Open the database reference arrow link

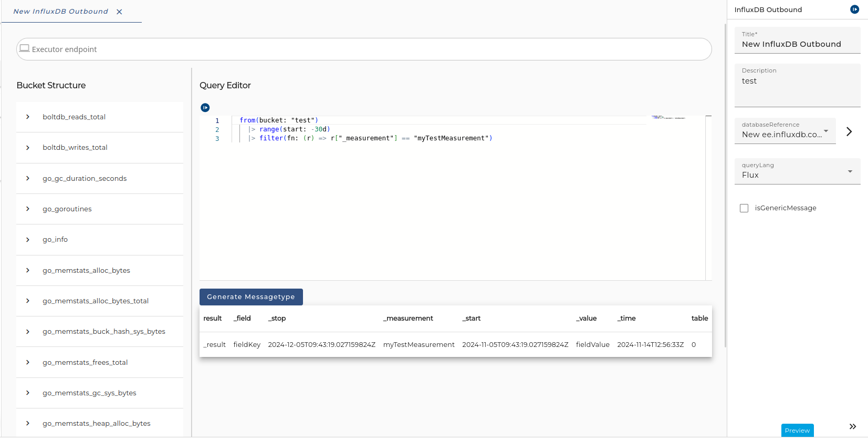click(x=849, y=131)
